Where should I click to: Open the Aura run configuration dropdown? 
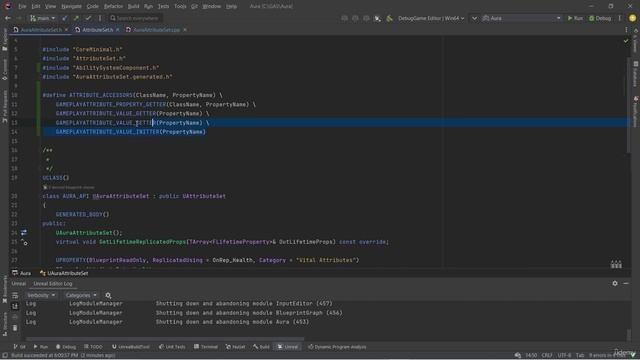point(522,18)
